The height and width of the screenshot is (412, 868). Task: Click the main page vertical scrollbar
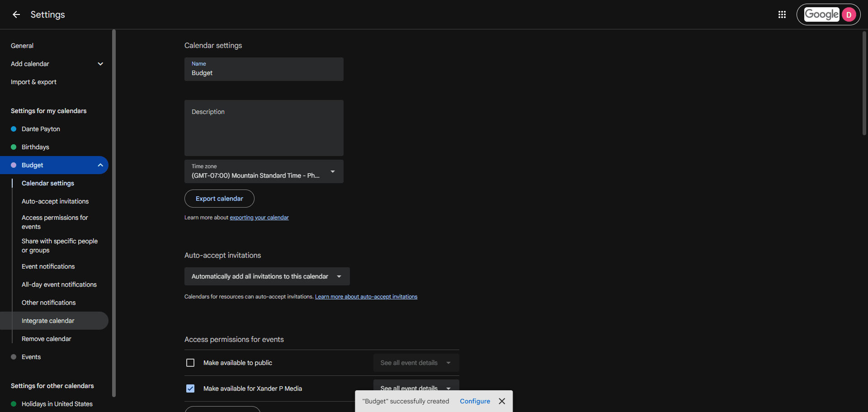[x=864, y=83]
